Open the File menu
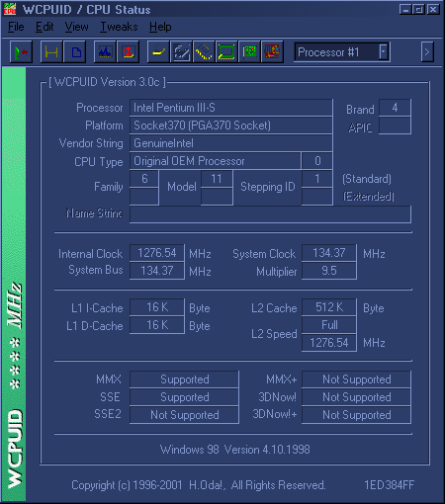The height and width of the screenshot is (504, 445). coord(16,27)
